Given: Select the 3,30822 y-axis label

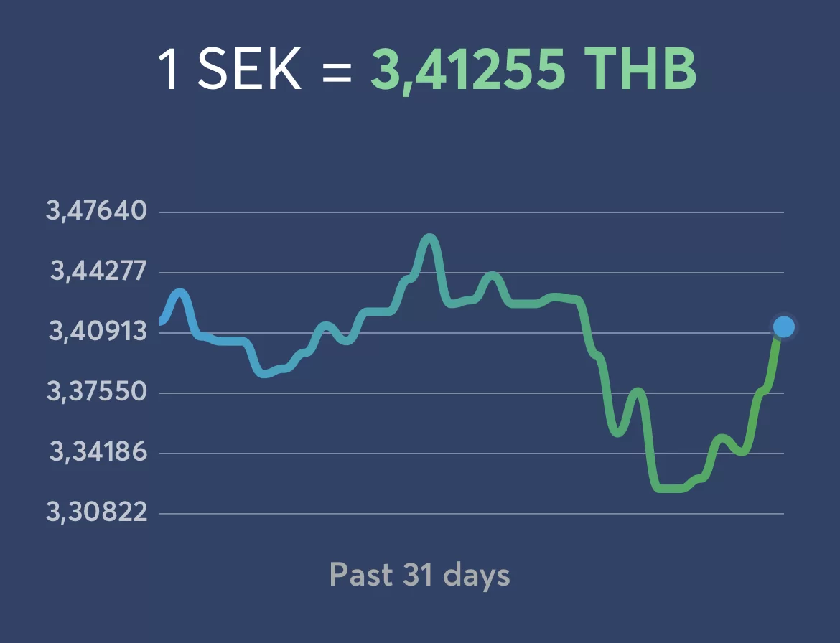Looking at the screenshot, I should pos(96,513).
